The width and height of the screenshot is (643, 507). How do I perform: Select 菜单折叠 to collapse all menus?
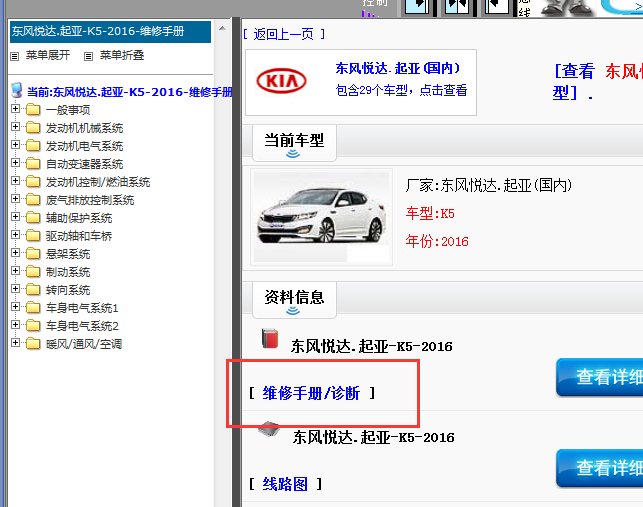point(122,55)
